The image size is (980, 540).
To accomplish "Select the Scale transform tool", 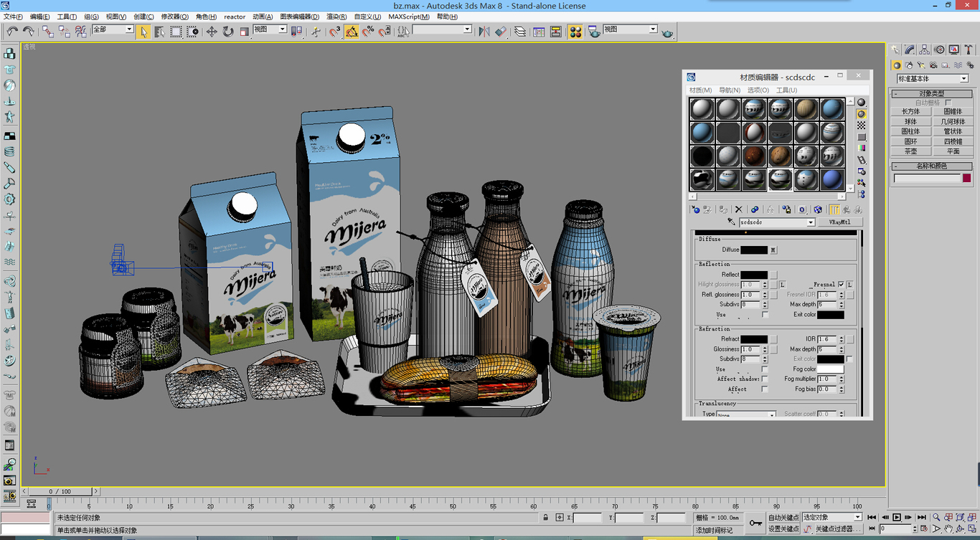I will coord(245,32).
